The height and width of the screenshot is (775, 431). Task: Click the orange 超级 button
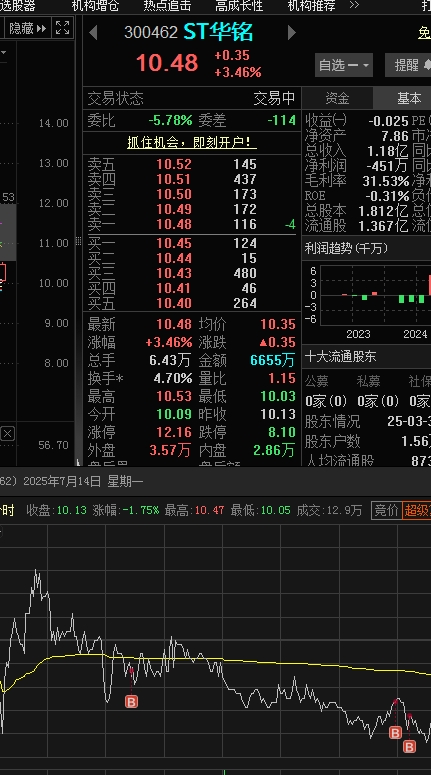pos(417,510)
